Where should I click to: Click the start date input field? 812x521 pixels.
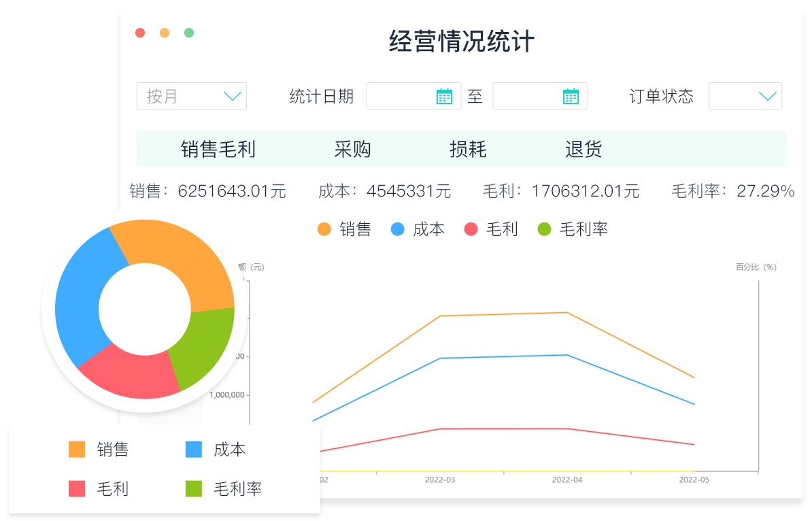[x=401, y=97]
